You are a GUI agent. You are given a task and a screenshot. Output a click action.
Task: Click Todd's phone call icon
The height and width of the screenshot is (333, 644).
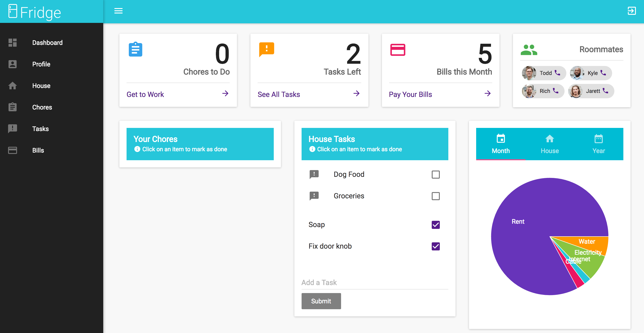[x=557, y=73]
